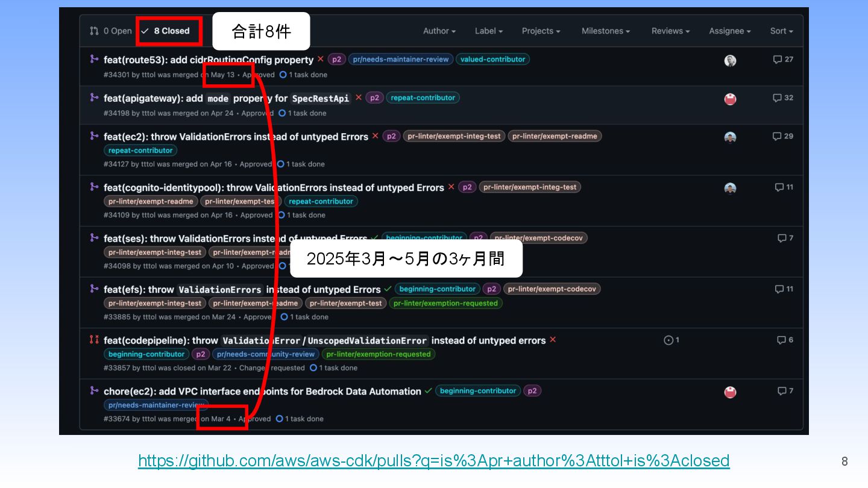Open comments on feat(efs) PR
868x488 pixels.
tap(784, 289)
